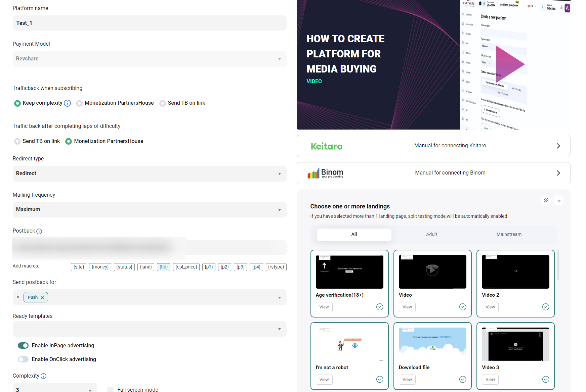Switch to the All landings tab
The height and width of the screenshot is (392, 586).
click(x=354, y=235)
